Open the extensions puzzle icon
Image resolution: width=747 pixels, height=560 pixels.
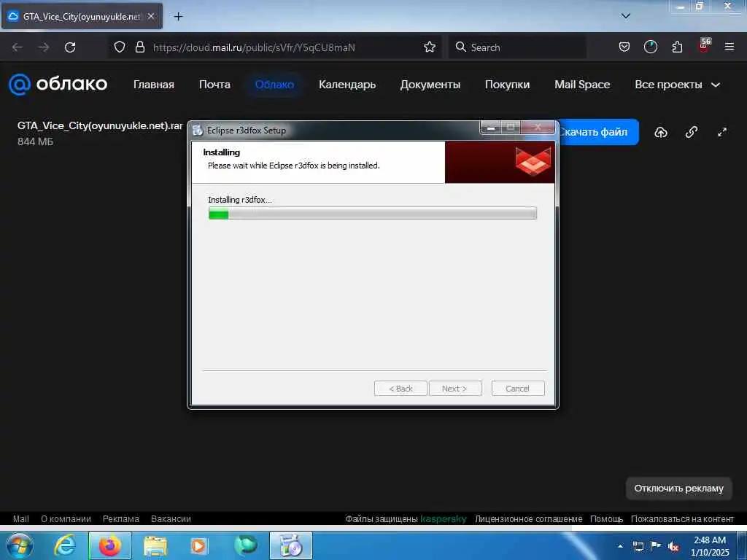pyautogui.click(x=677, y=47)
